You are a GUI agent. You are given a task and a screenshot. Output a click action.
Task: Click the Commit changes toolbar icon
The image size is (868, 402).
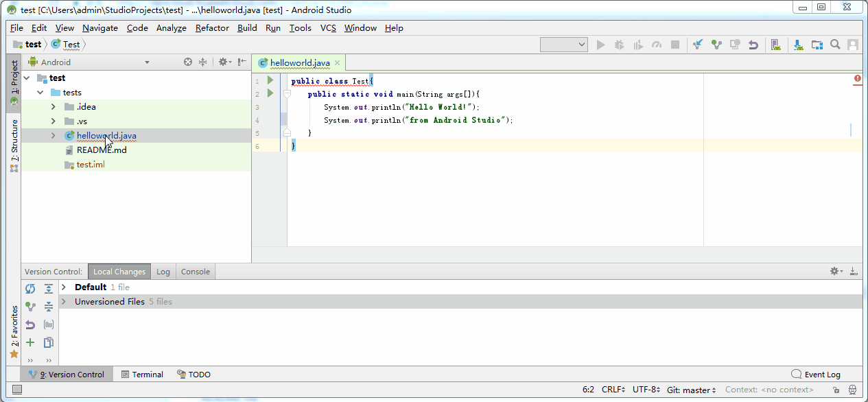(x=716, y=45)
